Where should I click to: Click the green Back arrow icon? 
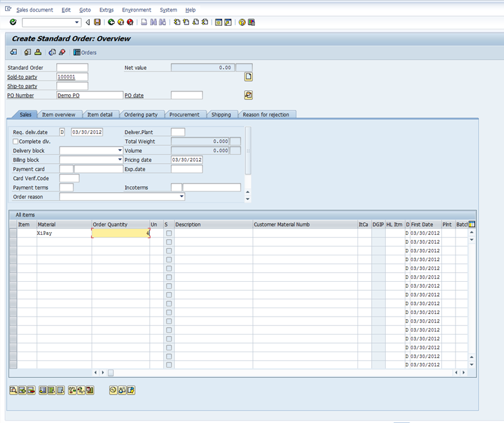pyautogui.click(x=111, y=22)
